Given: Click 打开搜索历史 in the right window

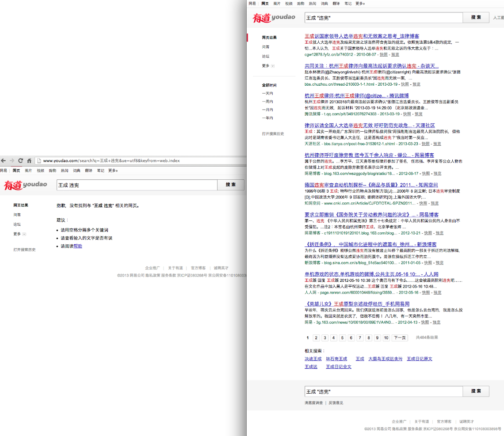Looking at the screenshot, I should click(x=273, y=133).
